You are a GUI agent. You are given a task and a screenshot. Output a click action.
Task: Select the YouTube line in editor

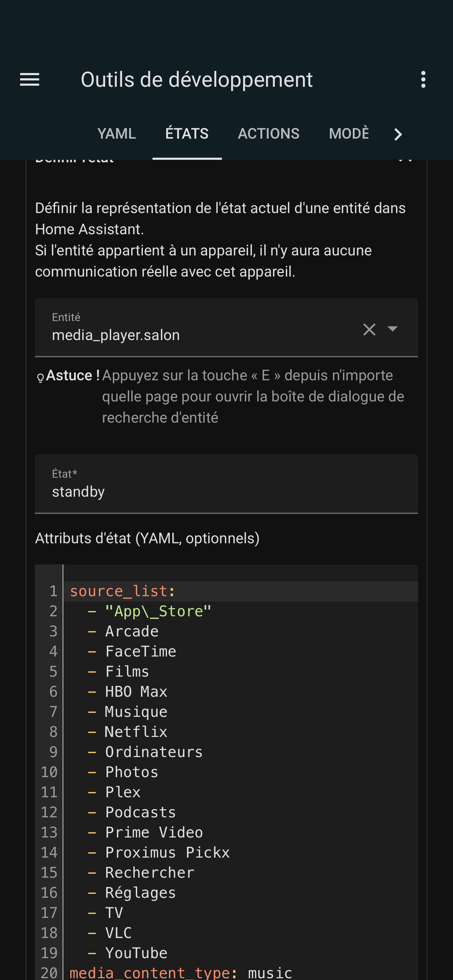click(136, 953)
